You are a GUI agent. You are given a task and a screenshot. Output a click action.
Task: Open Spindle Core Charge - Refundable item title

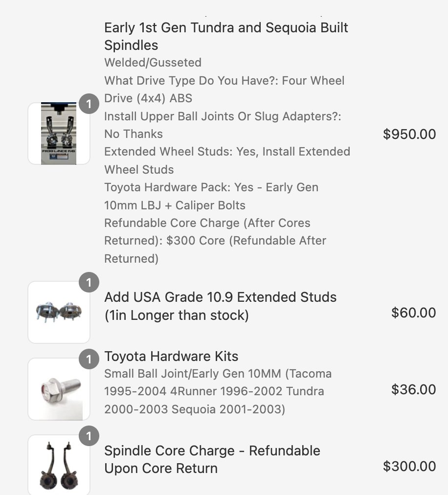click(212, 459)
